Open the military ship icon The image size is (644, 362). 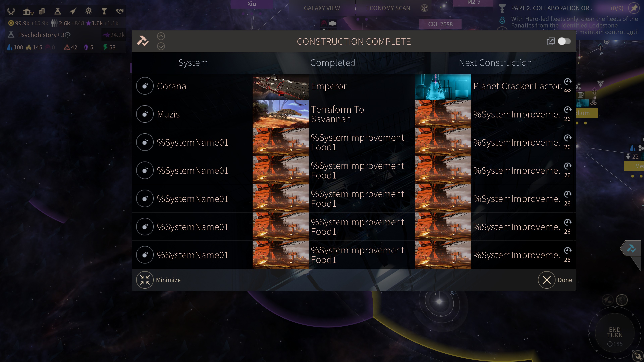click(x=73, y=11)
